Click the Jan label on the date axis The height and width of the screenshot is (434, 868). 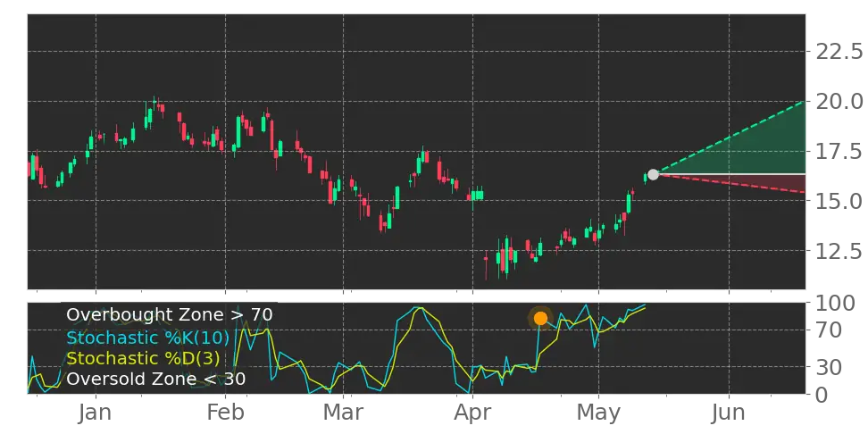[x=96, y=413]
